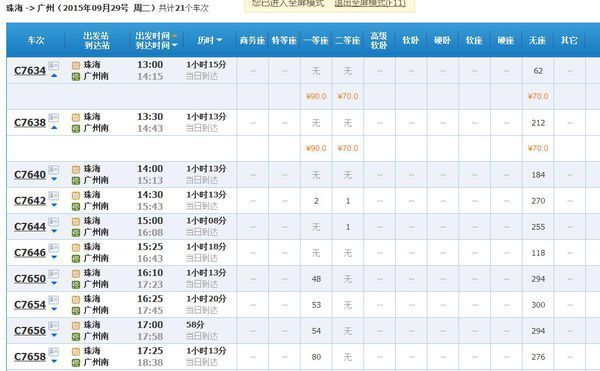Click the green arrival-station icon in the C7642 row
Viewport: 600px width, 371px height.
coord(76,207)
